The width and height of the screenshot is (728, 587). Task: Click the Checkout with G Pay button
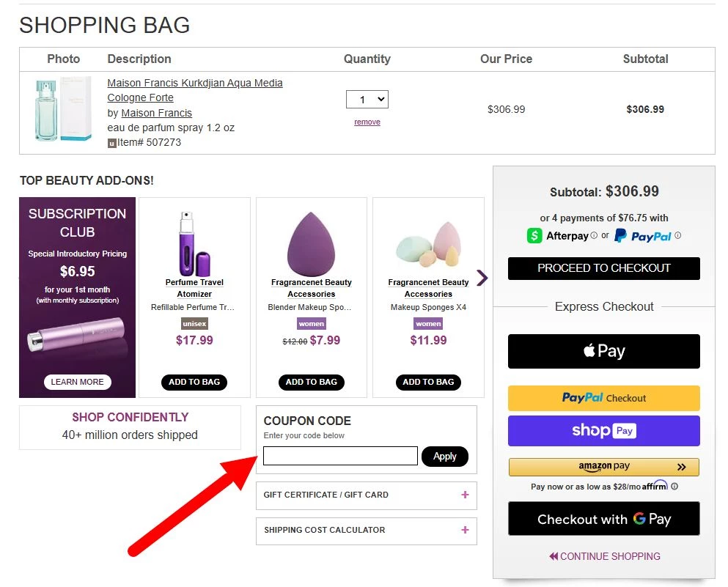[x=603, y=519]
